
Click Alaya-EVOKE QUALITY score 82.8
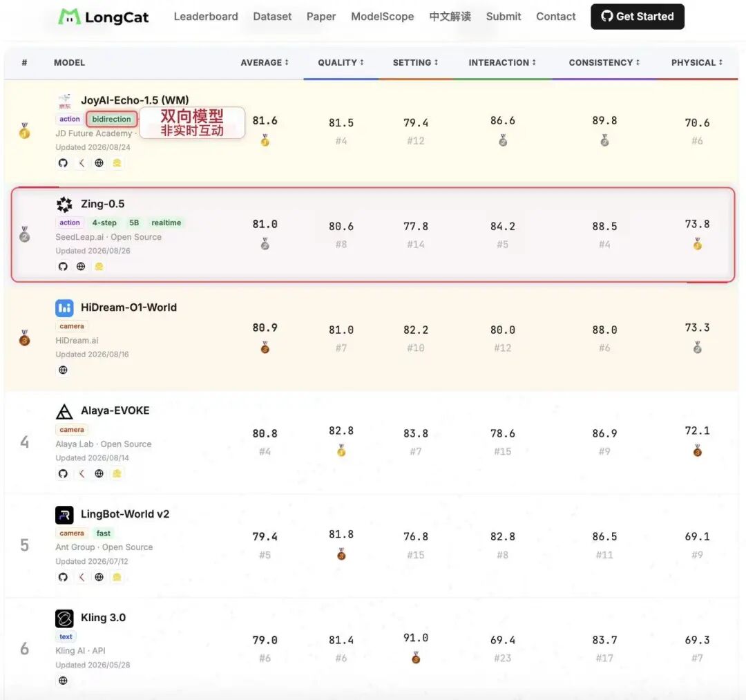pos(341,431)
